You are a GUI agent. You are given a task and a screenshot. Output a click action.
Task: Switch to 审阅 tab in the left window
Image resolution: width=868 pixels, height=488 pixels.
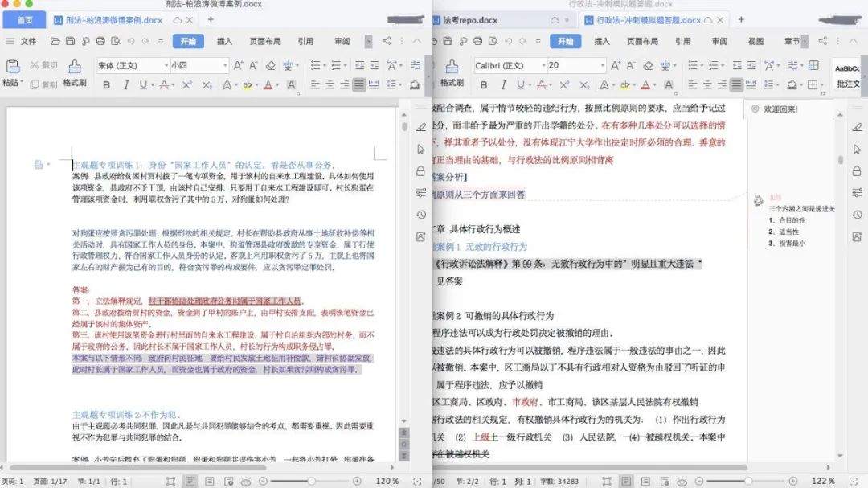pyautogui.click(x=342, y=41)
